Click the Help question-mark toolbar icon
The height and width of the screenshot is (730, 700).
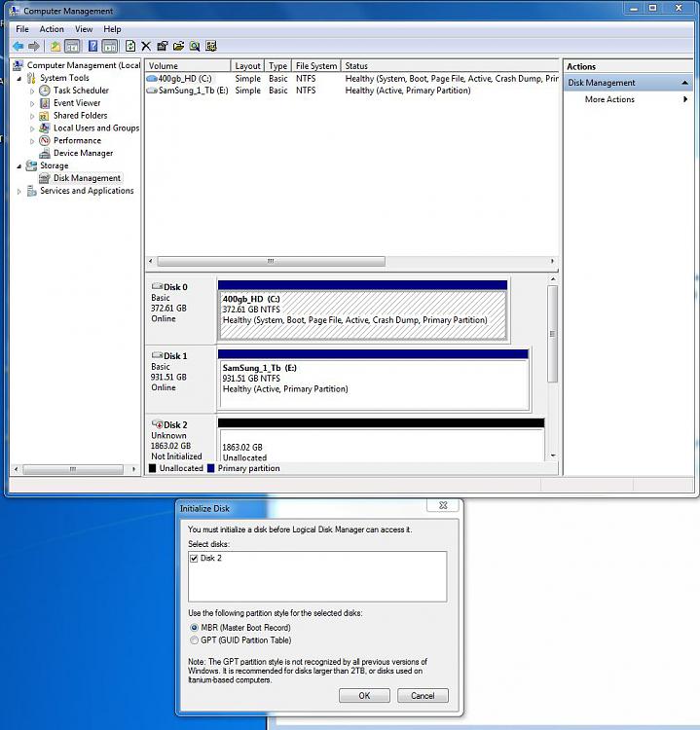pos(92,46)
